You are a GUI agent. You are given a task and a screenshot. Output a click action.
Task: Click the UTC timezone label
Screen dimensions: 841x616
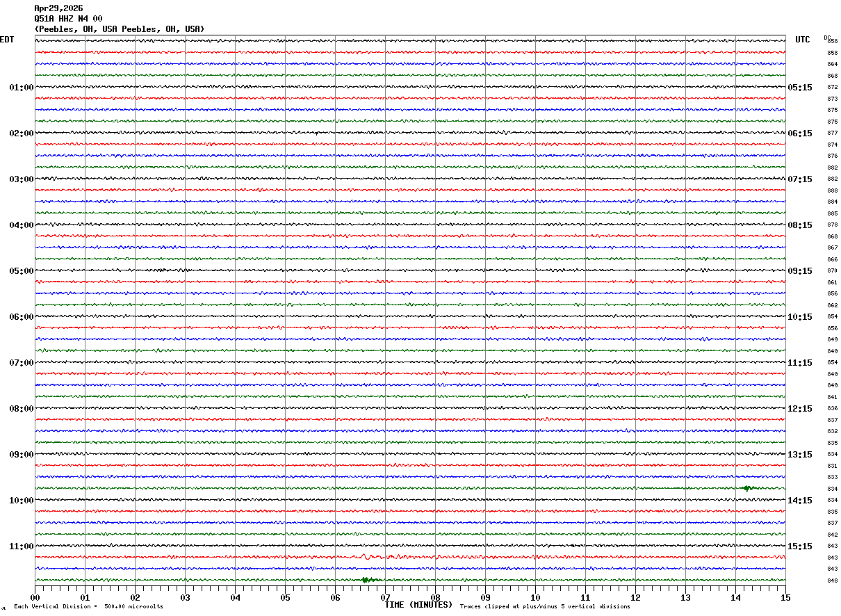pos(803,40)
